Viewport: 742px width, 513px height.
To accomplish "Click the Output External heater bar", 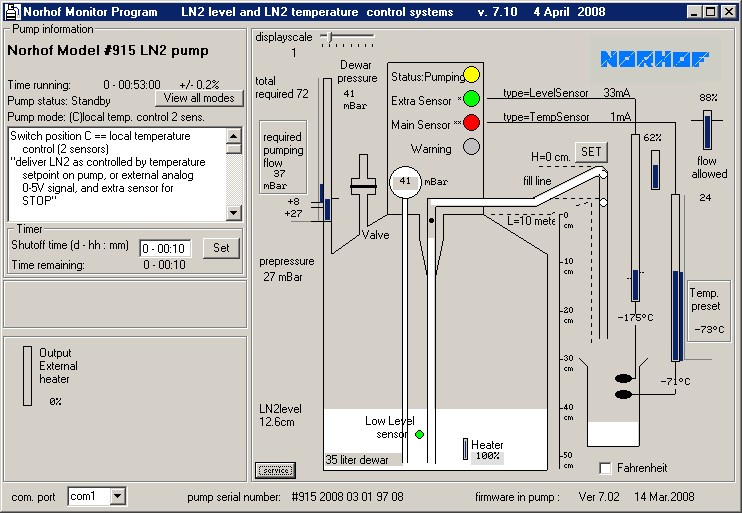I will pos(27,376).
